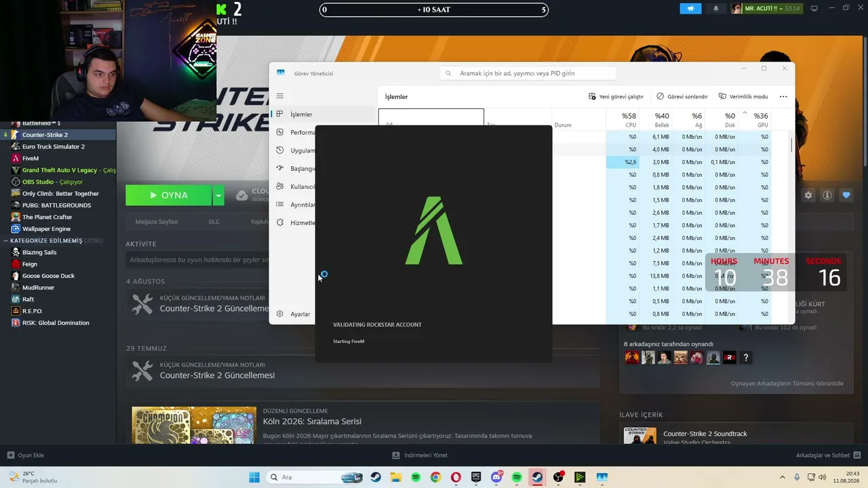Click Blazing Sails game icon

(16, 252)
